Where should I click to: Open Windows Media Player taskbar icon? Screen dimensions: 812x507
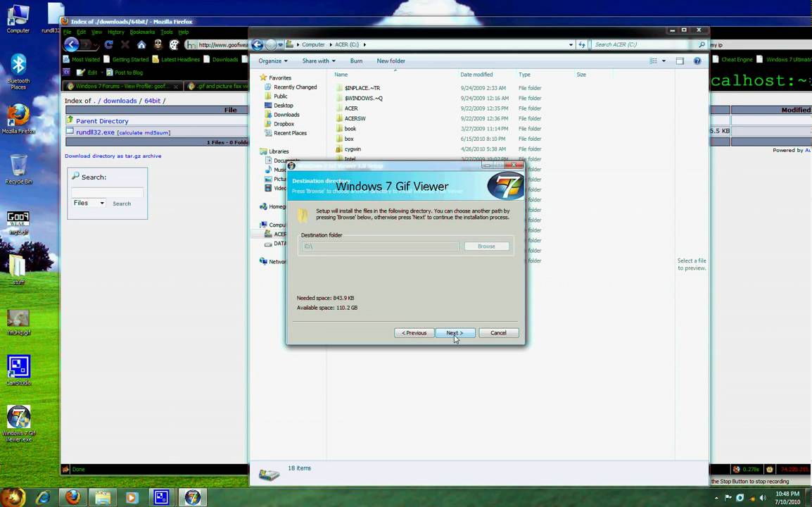[x=132, y=498]
